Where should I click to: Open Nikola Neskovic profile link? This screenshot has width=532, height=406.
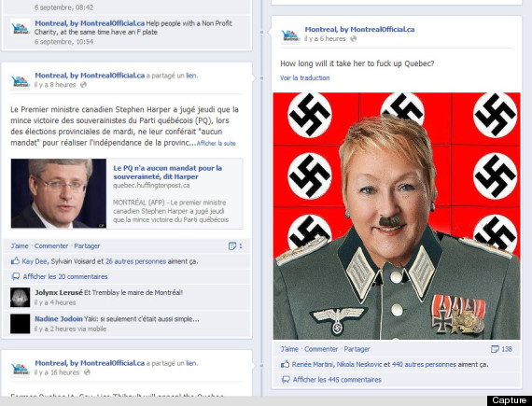coord(359,365)
